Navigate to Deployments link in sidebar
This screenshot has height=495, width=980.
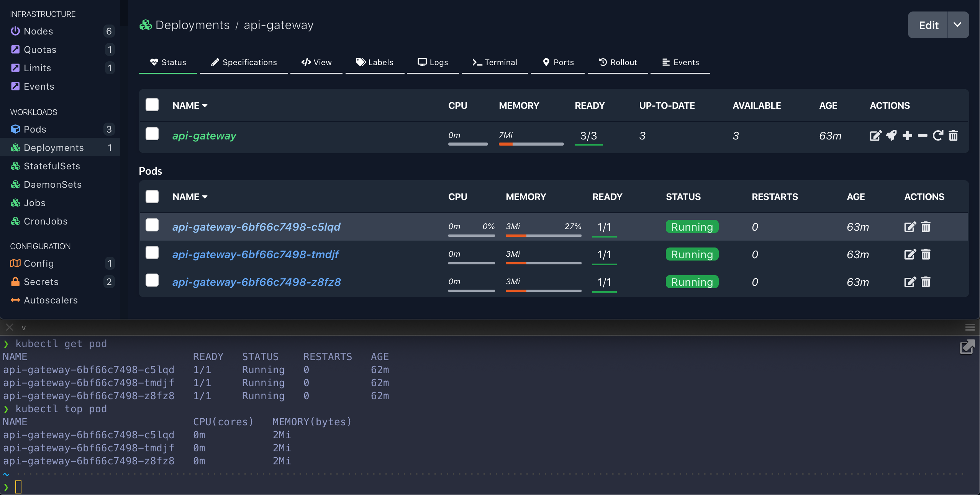point(54,147)
